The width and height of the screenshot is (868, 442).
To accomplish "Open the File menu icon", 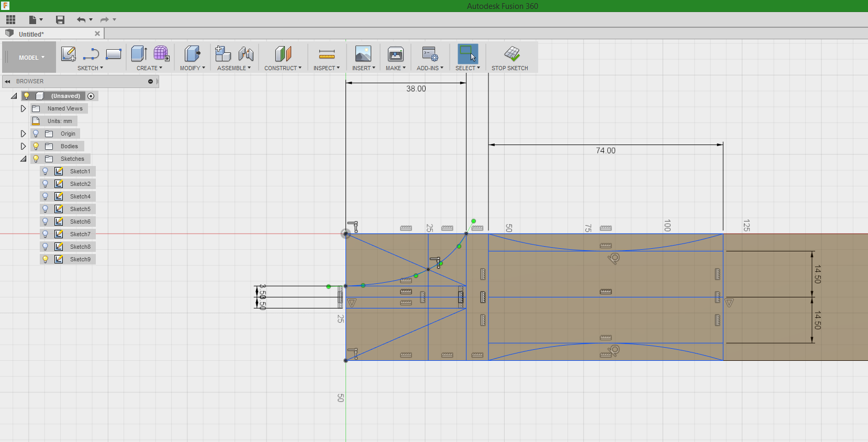I will 32,20.
